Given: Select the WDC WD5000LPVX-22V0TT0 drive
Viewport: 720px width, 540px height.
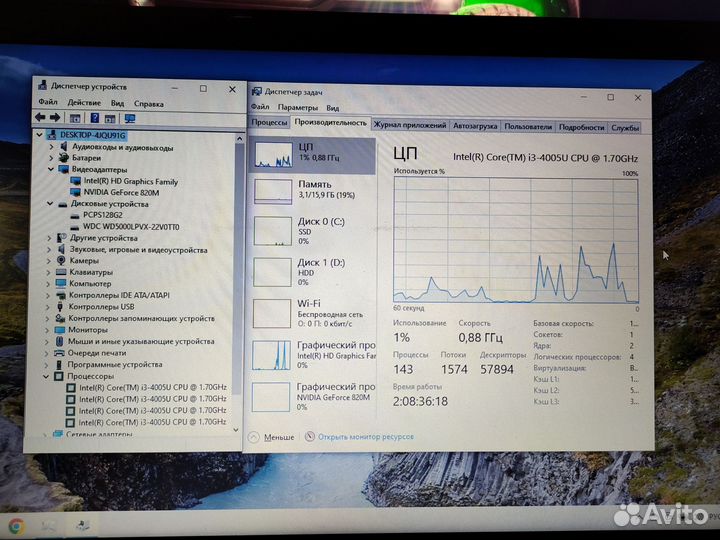Looking at the screenshot, I should coord(131,227).
